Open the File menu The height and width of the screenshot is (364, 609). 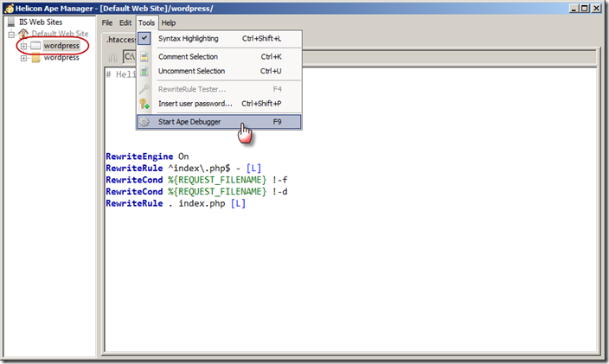(x=107, y=22)
